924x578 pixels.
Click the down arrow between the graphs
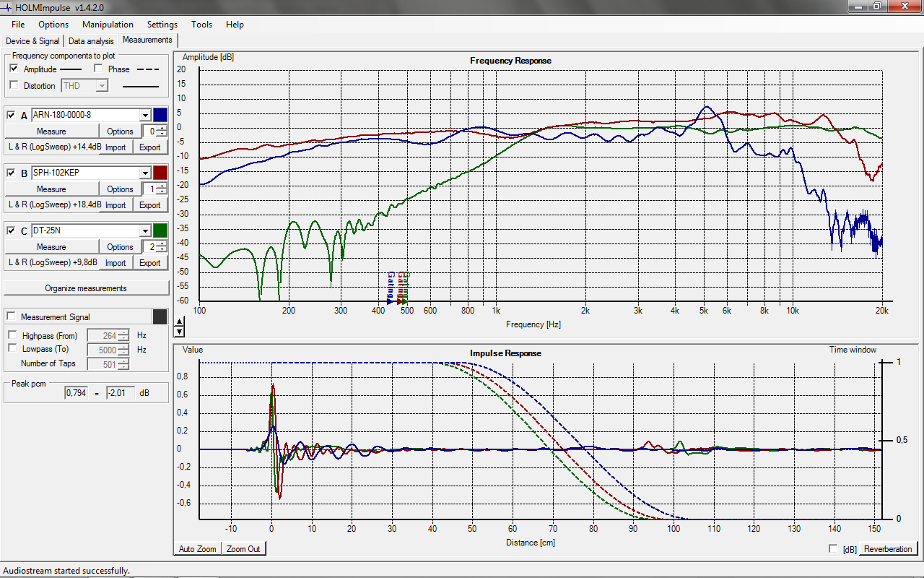point(180,332)
